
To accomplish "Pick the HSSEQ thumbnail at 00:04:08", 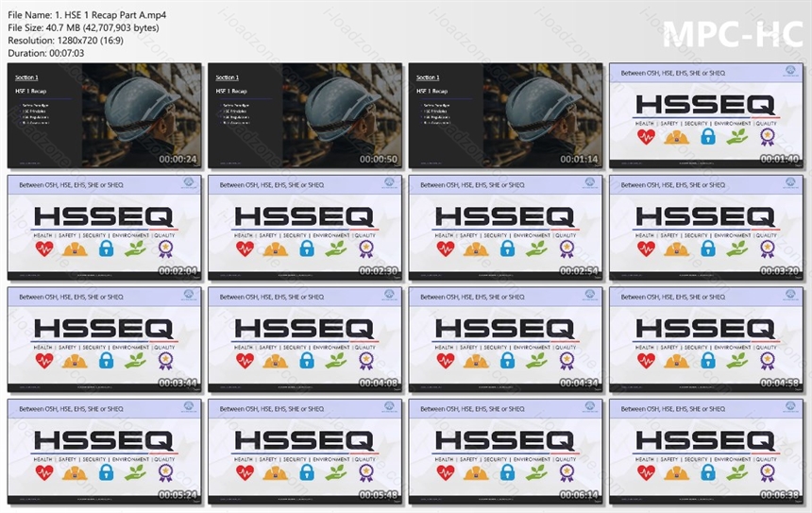I will [305, 339].
